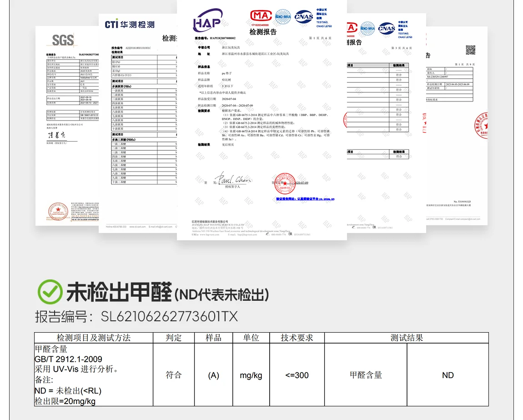Click the 样品 column header
Image resolution: width=523 pixels, height=420 pixels.
coord(213,338)
